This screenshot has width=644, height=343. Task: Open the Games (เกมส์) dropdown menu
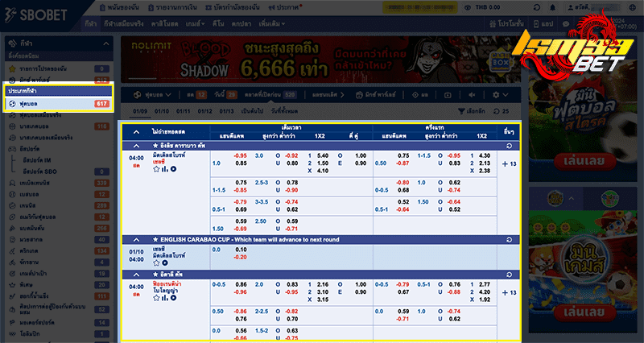(195, 24)
